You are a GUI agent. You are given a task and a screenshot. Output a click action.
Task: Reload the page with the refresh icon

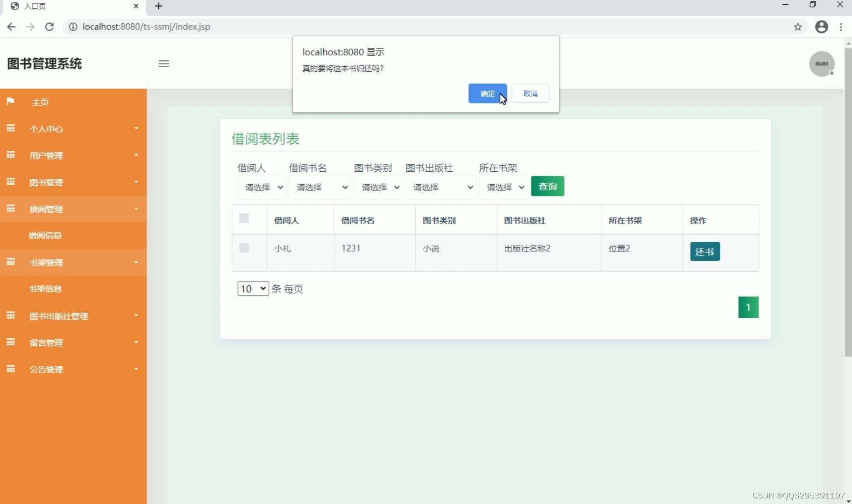49,27
